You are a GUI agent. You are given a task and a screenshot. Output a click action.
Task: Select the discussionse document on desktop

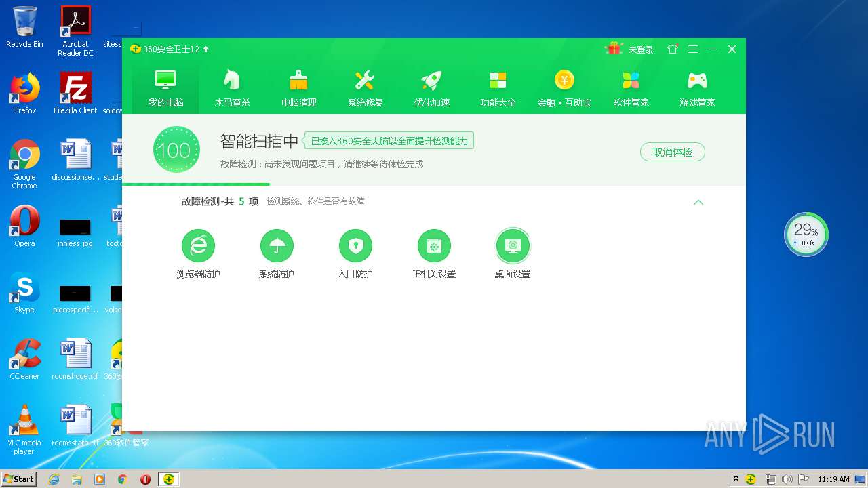75,160
